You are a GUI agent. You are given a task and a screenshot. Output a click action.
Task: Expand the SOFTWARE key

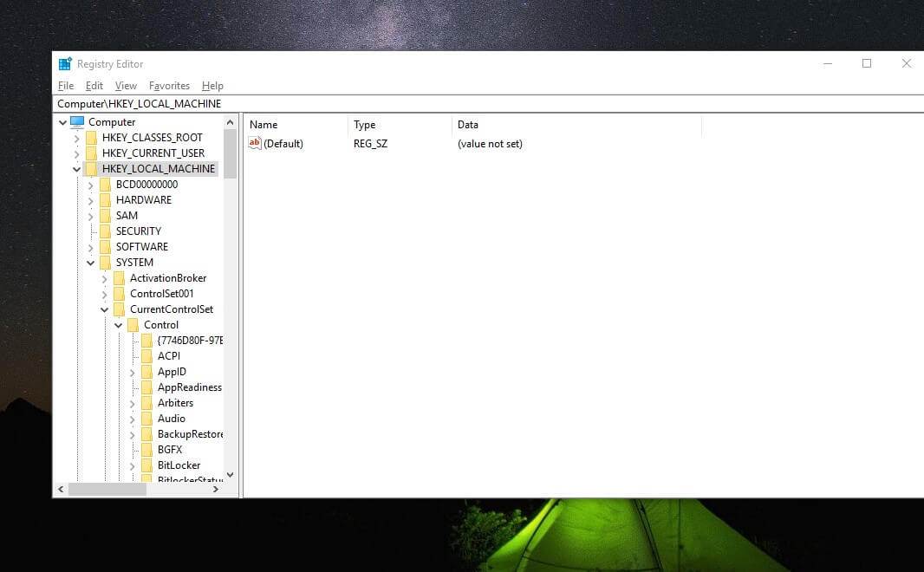[x=90, y=246]
